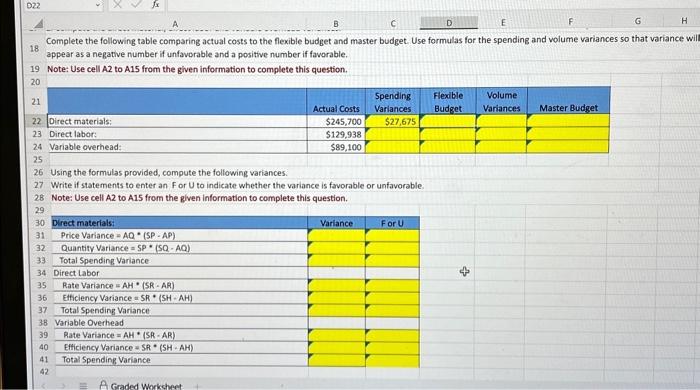
Task: Click the row 26 'Using the formulas provided' text
Action: (x=169, y=172)
